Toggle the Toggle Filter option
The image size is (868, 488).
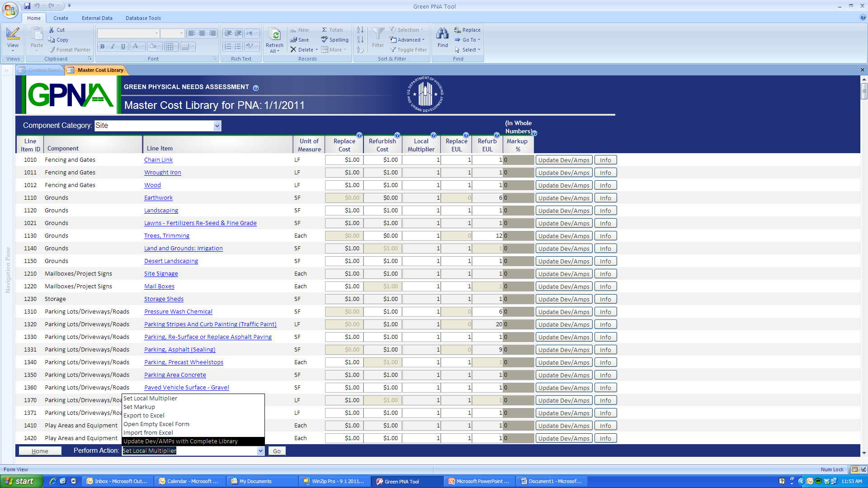click(408, 50)
